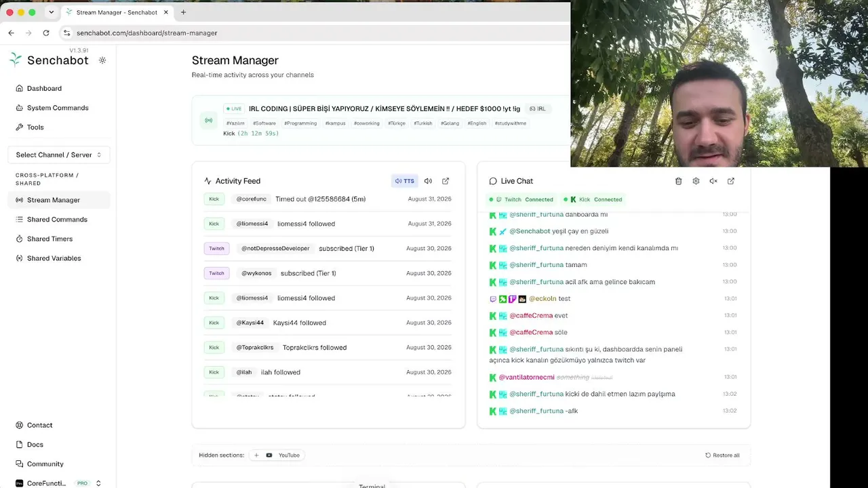868x488 pixels.
Task: Open the Tools section
Action: 59,127
